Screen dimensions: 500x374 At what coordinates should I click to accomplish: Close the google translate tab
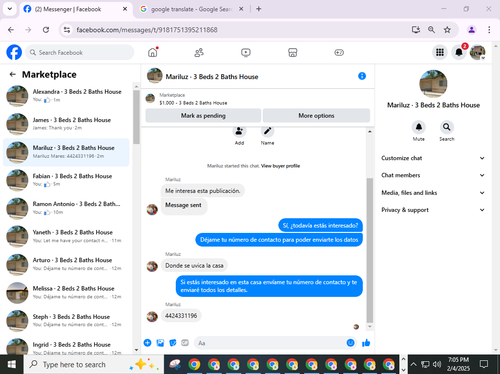(241, 9)
